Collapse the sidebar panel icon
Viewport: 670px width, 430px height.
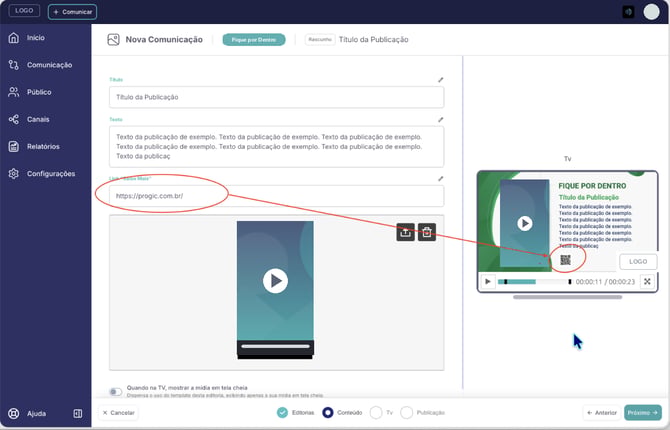click(x=78, y=413)
